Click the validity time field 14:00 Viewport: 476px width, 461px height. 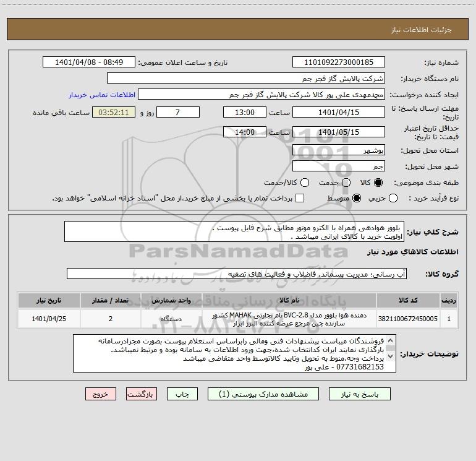pos(245,132)
